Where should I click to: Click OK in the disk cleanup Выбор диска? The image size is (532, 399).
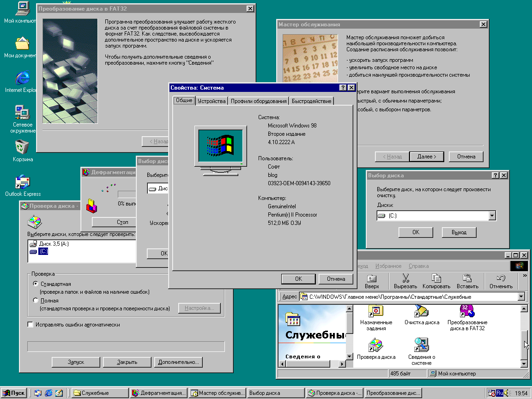416,232
